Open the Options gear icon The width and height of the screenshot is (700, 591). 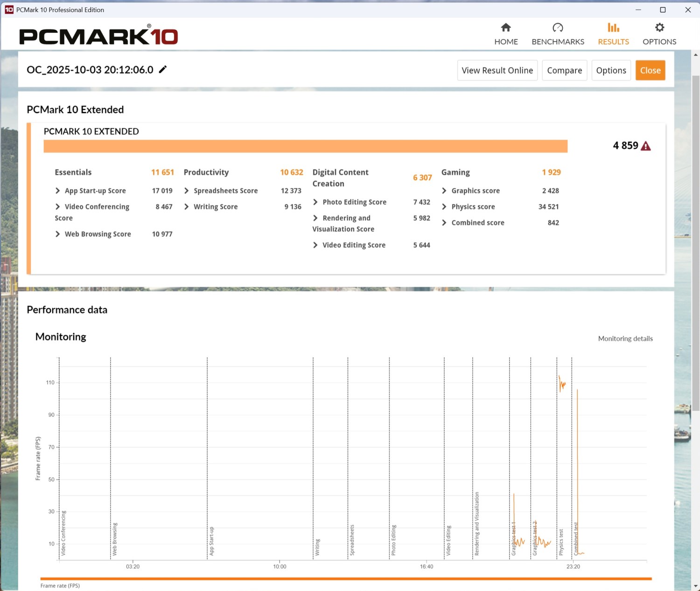coord(659,28)
